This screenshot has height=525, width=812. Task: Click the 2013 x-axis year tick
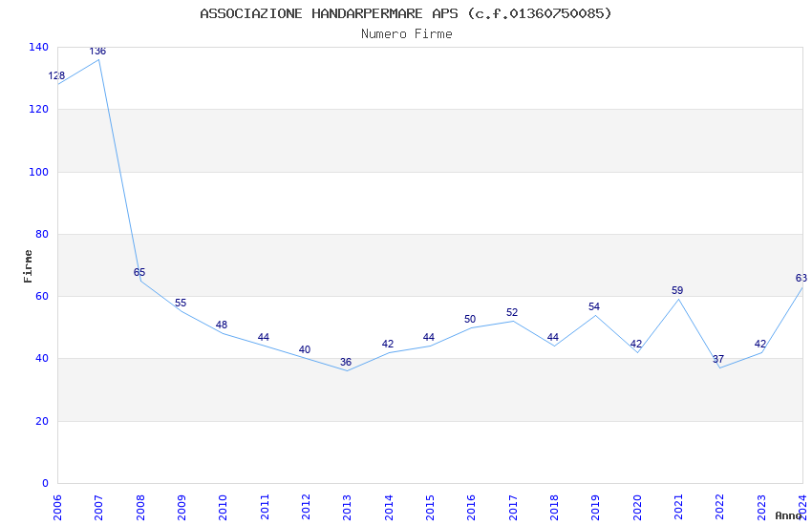pyautogui.click(x=348, y=508)
